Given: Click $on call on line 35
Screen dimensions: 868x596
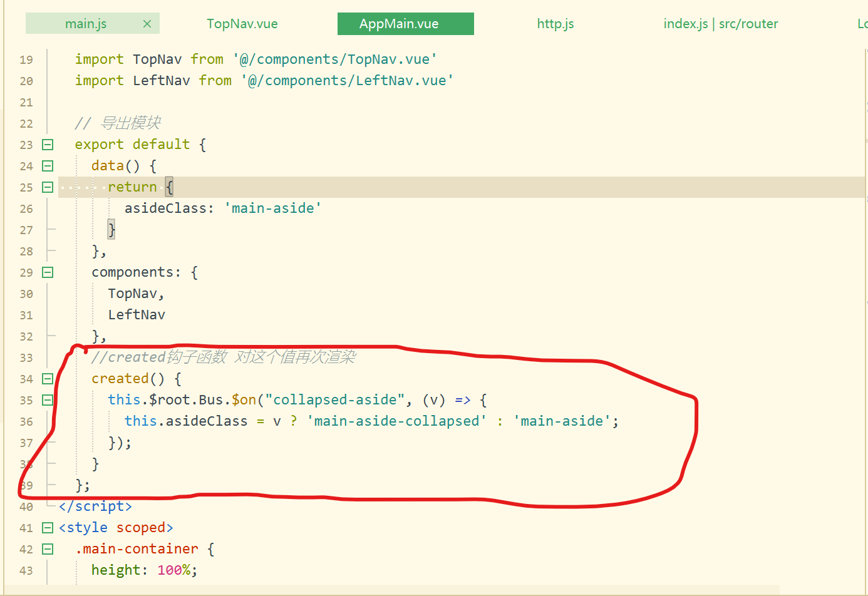Looking at the screenshot, I should (x=244, y=400).
